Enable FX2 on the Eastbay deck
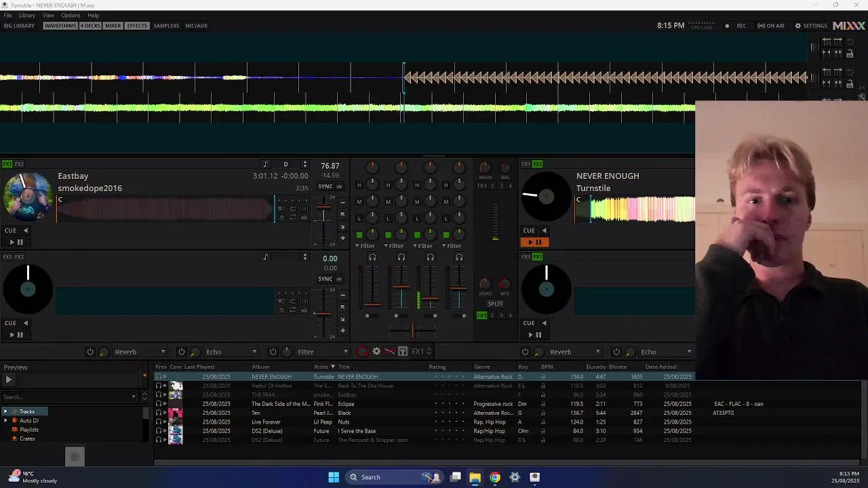The image size is (868, 488). [19, 164]
